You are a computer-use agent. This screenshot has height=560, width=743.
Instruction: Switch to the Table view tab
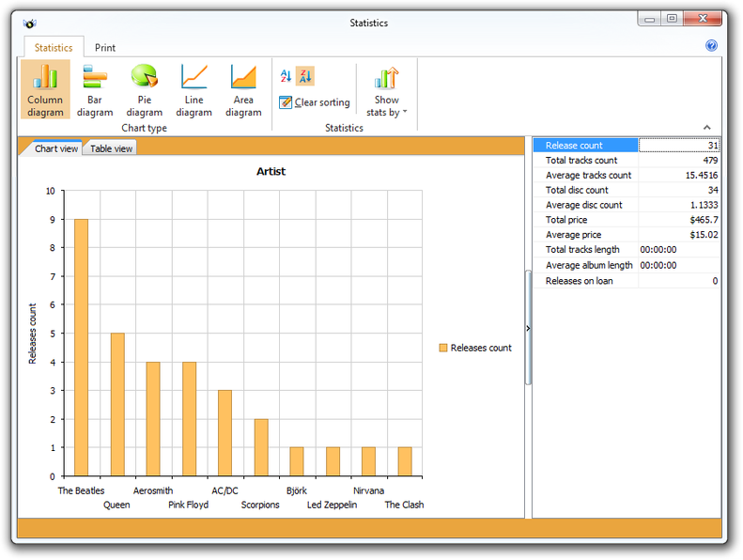point(111,148)
